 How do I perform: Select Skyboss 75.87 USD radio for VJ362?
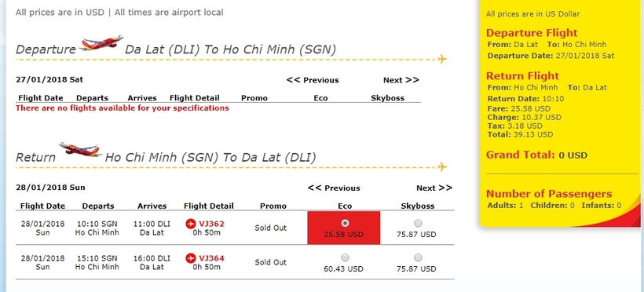tap(418, 223)
